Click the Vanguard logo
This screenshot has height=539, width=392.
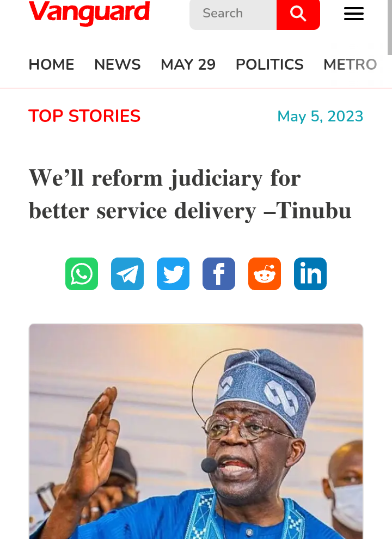pyautogui.click(x=89, y=13)
